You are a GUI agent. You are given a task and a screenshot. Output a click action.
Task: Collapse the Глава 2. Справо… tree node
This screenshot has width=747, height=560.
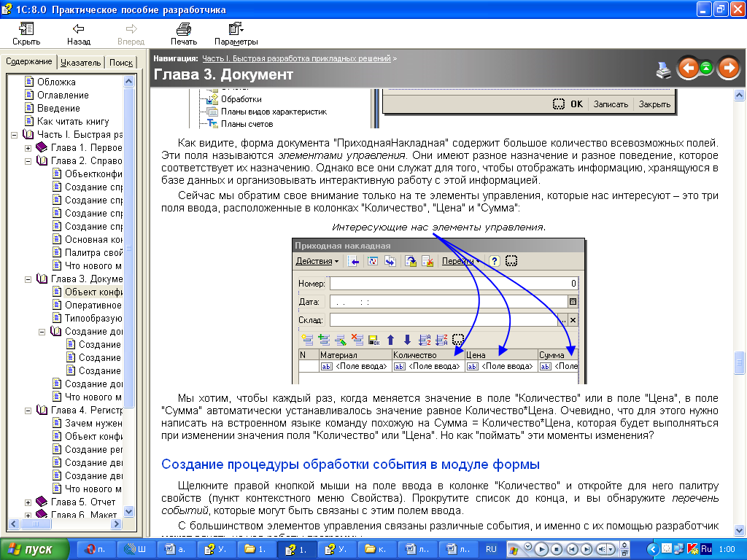pyautogui.click(x=28, y=161)
